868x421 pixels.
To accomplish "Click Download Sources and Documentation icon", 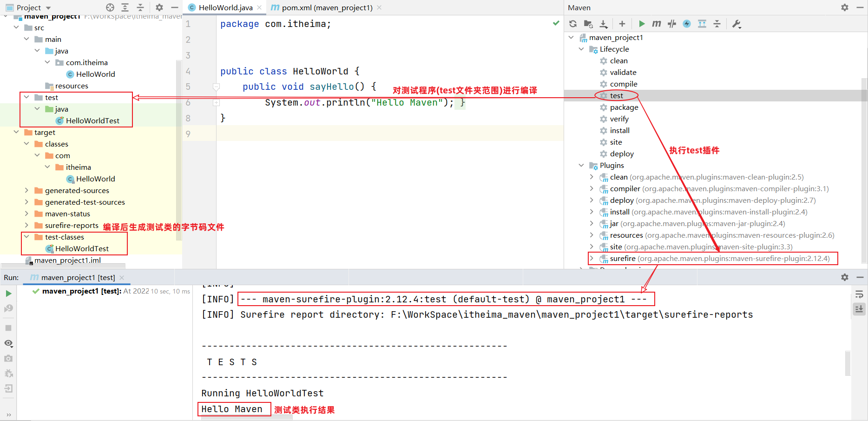I will click(604, 24).
